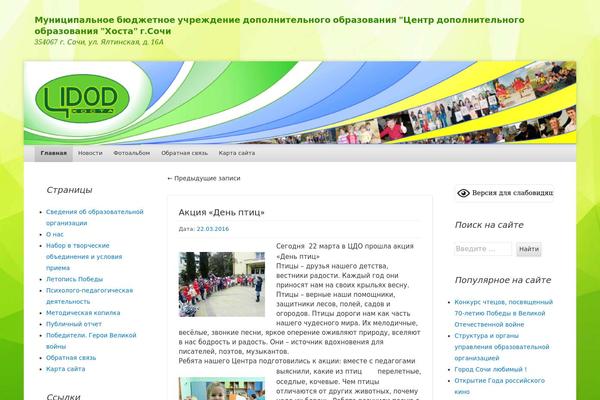Open the child photo thumbnail cut off at the bottom
600x400 pixels.
click(222, 389)
